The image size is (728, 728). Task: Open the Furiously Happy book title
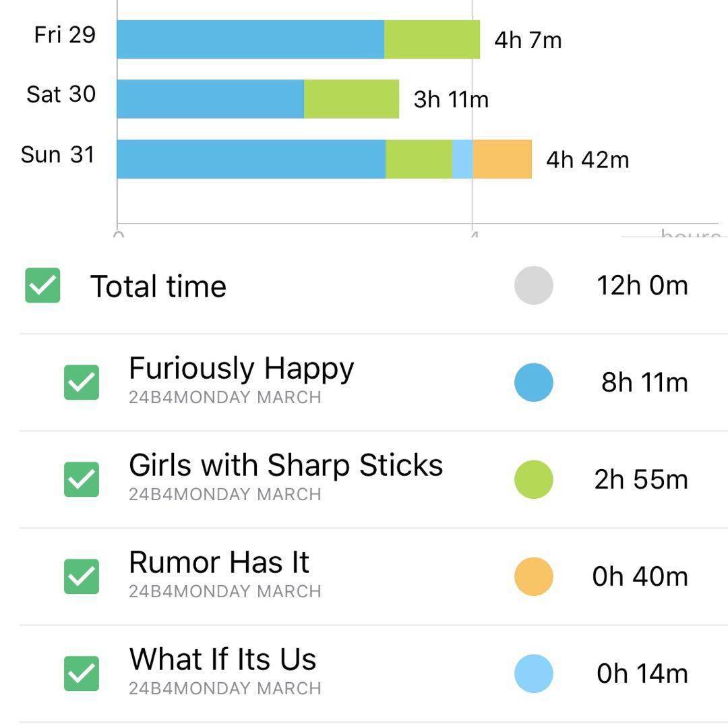[241, 369]
